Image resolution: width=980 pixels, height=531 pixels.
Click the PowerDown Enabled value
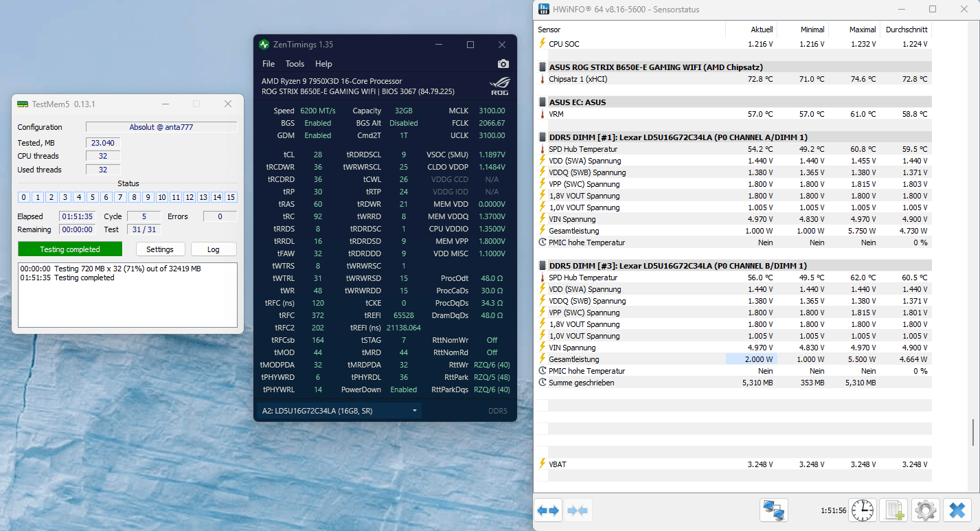(x=404, y=389)
